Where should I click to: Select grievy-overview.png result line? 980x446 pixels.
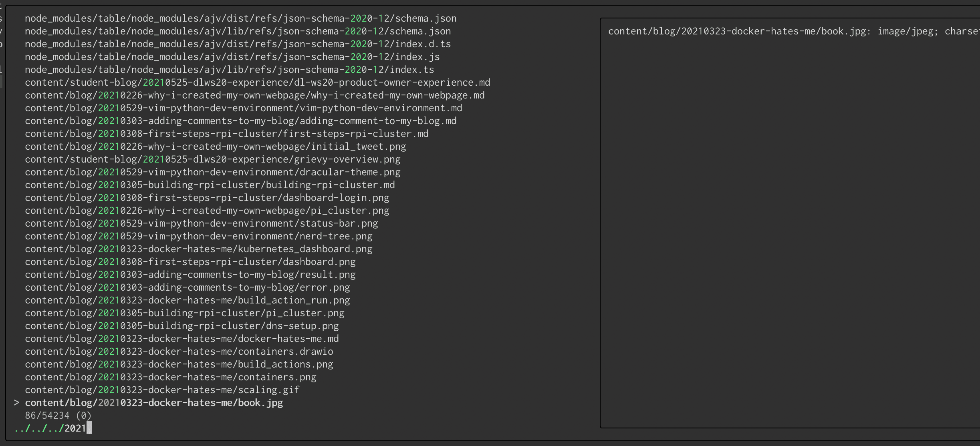(212, 159)
